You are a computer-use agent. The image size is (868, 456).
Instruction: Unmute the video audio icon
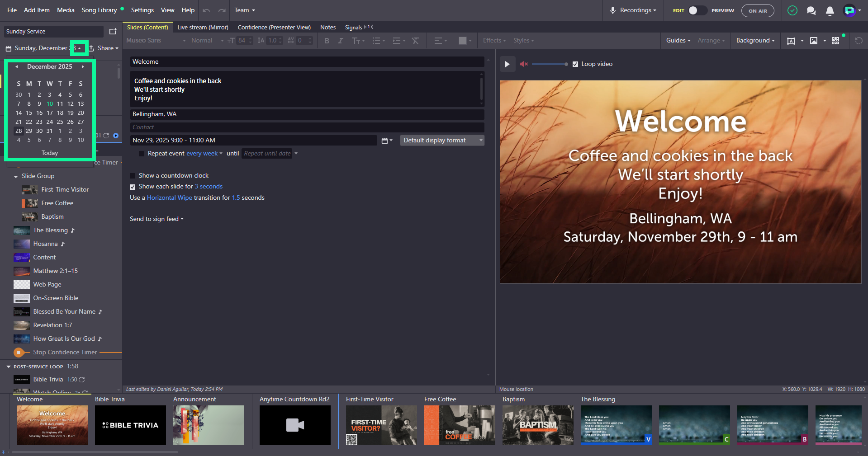point(524,64)
